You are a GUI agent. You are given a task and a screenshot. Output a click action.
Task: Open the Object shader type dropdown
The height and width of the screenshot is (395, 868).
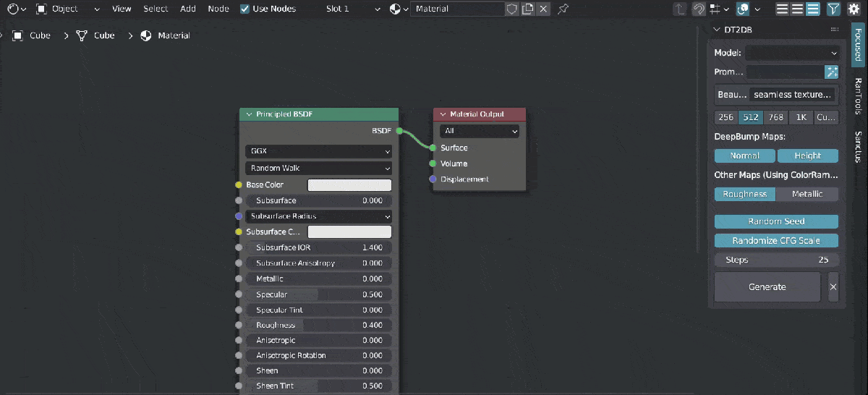pos(67,9)
